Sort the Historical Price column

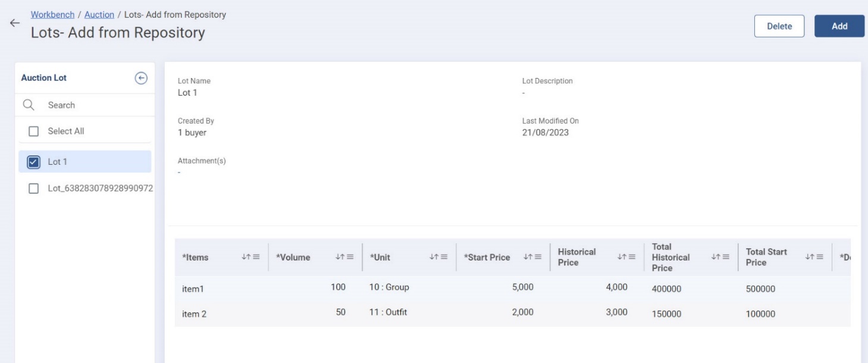click(x=621, y=257)
